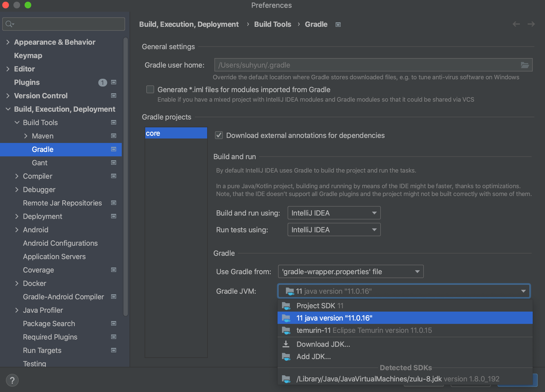The width and height of the screenshot is (545, 392).
Task: Expand the Debugger node
Action: [x=17, y=190]
